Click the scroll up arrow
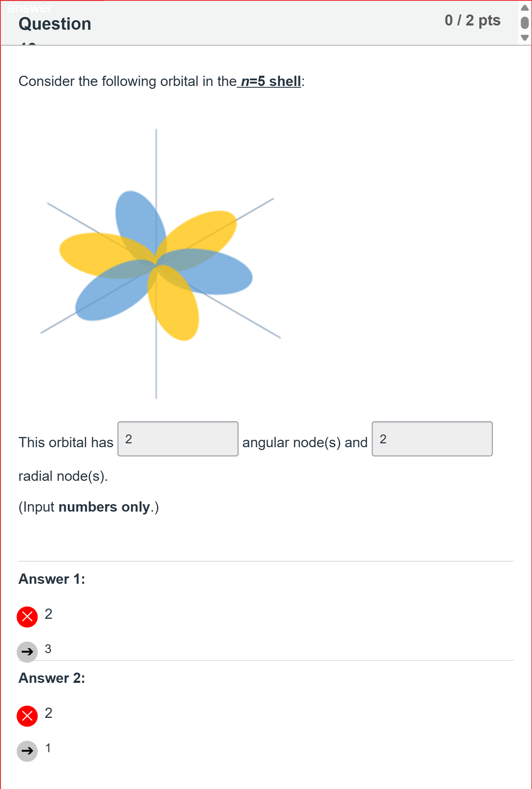The height and width of the screenshot is (789, 532). pos(525,8)
